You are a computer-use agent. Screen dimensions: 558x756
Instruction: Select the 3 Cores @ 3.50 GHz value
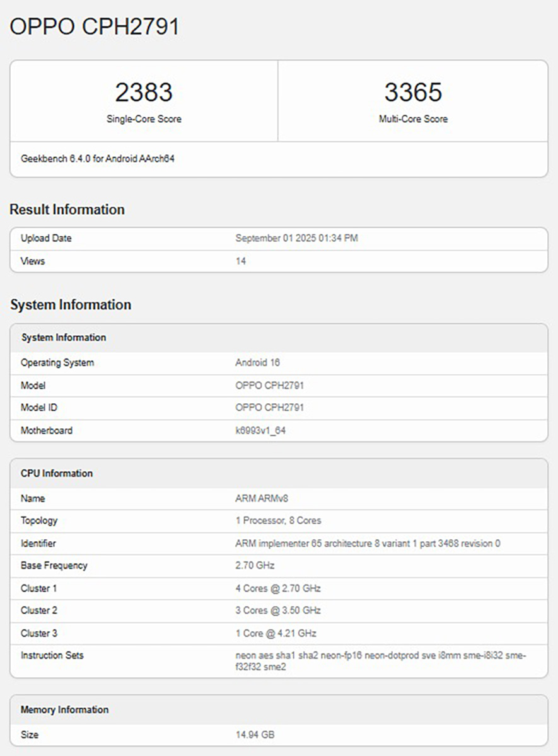(278, 610)
